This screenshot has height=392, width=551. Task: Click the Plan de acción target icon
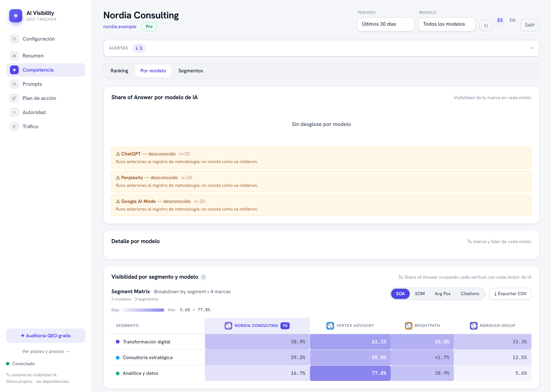14,98
